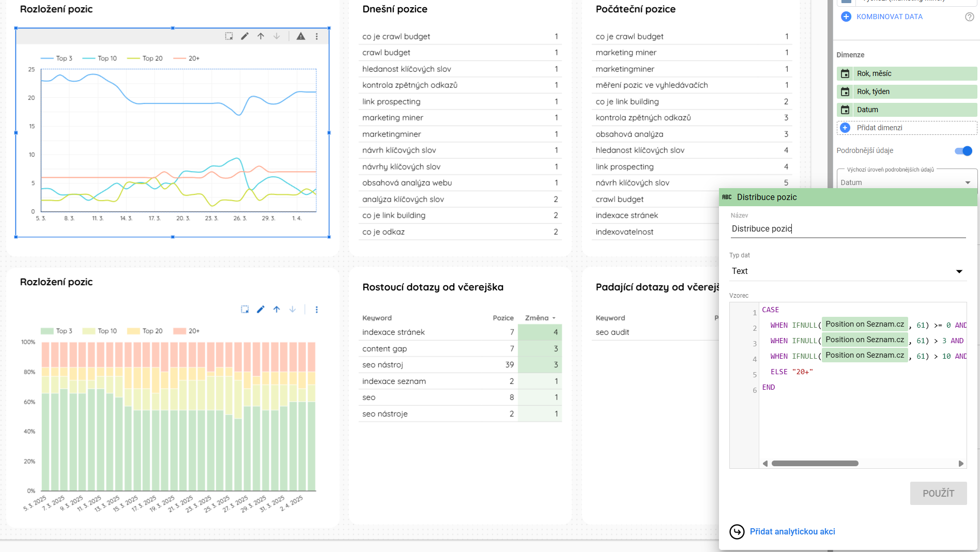Click Top 3 legend item in line chart
Image resolution: width=980 pixels, height=552 pixels.
(57, 58)
